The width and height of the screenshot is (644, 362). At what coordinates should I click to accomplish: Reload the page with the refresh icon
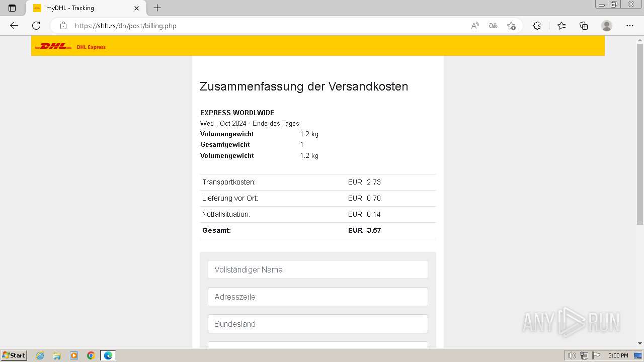36,26
